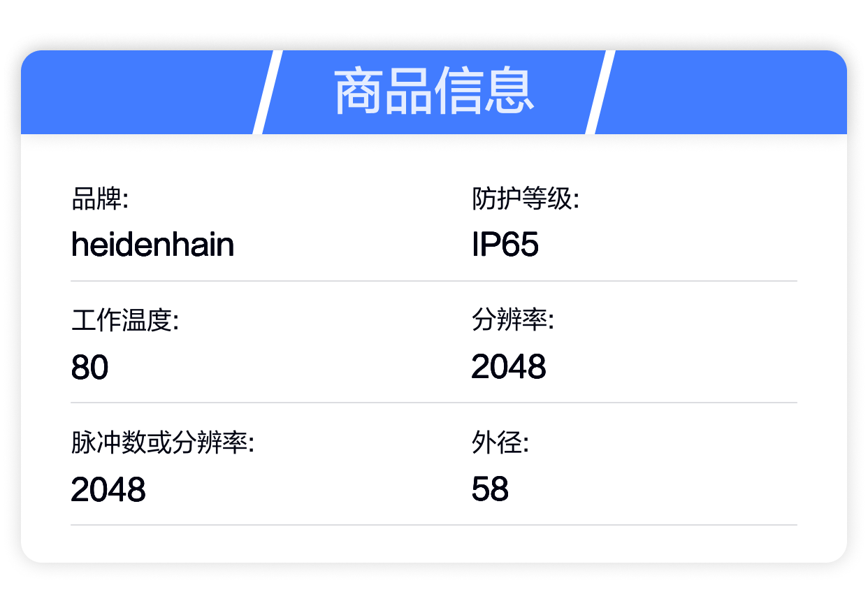Screen dimensions: 868x613
Task: Click the 2048 value under 脉冲数或分辨率
Action: 108,489
